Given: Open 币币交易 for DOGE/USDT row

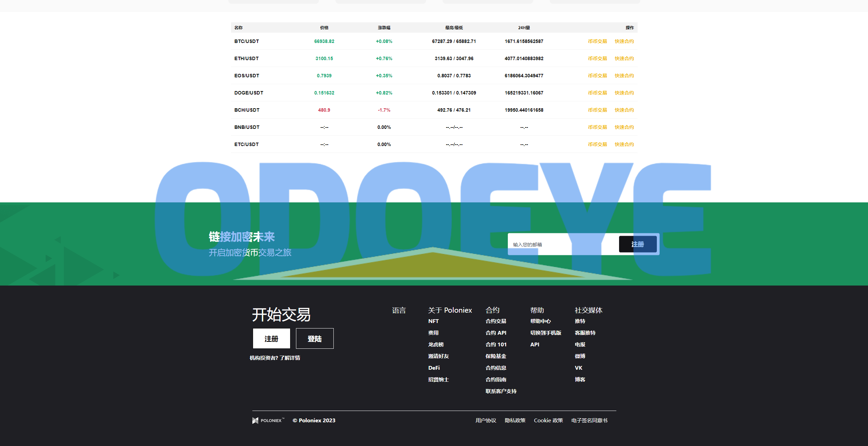Looking at the screenshot, I should [x=597, y=93].
